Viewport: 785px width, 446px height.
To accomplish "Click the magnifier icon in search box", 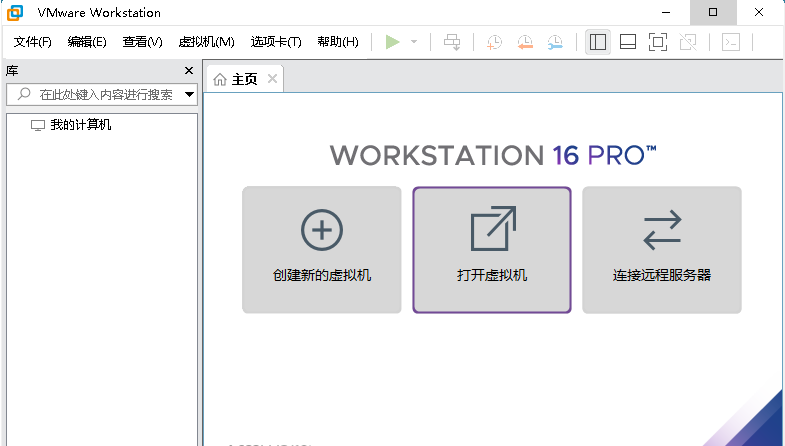I will 24,94.
